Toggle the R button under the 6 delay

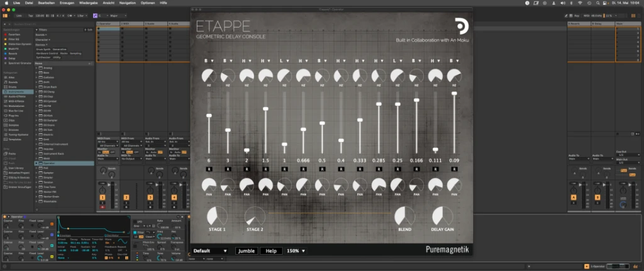point(209,169)
